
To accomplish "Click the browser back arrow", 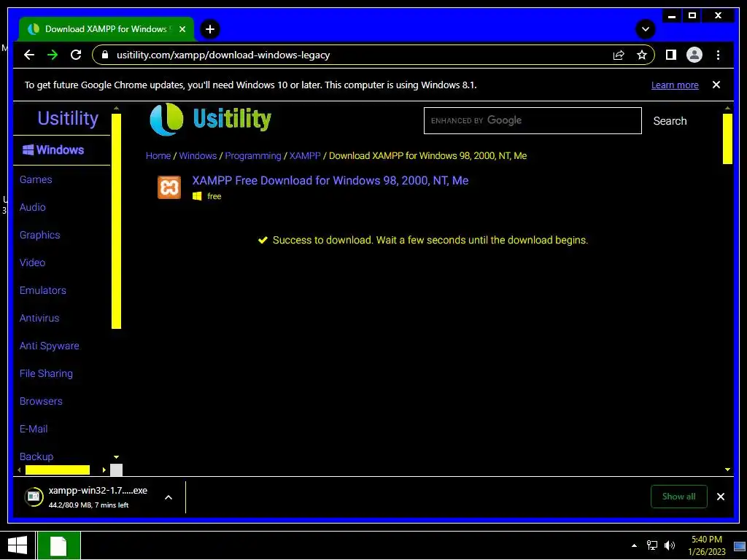I will tap(29, 55).
